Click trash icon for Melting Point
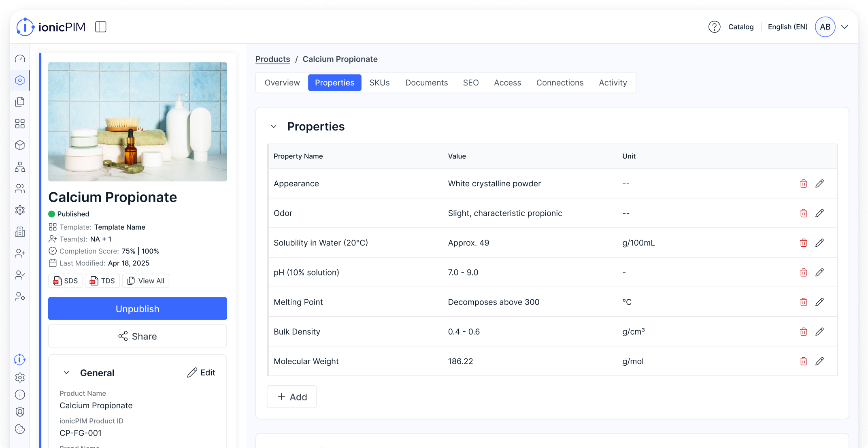Image resolution: width=868 pixels, height=448 pixels. 803,302
